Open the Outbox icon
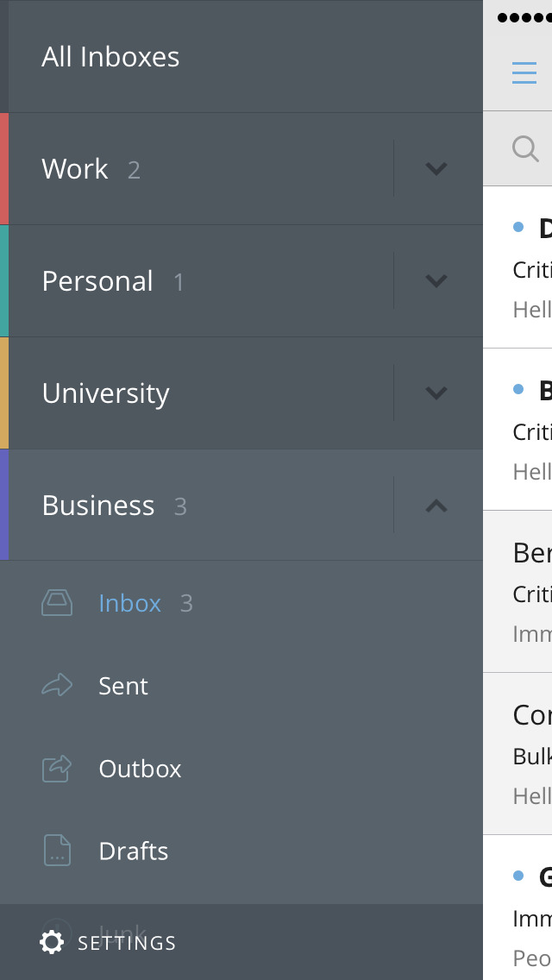This screenshot has height=980, width=552. 57,769
